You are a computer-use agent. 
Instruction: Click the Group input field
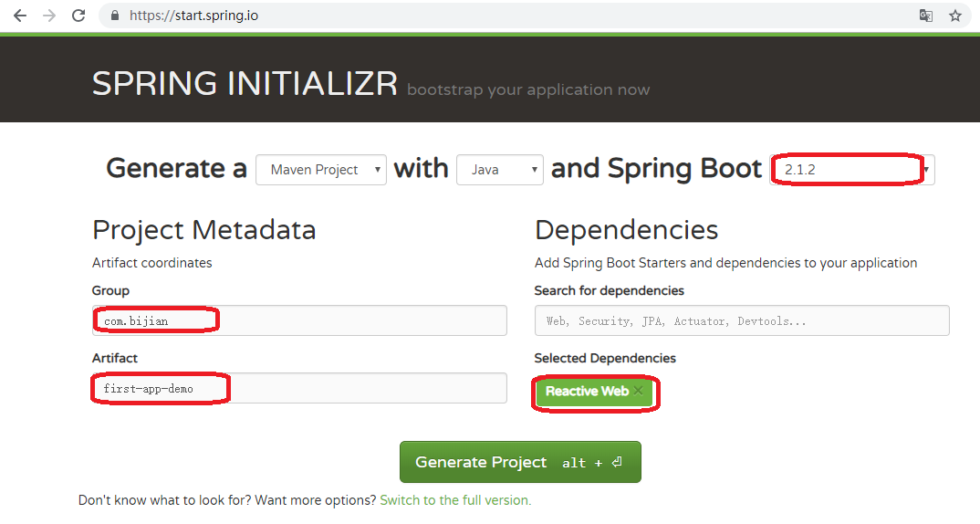(299, 320)
